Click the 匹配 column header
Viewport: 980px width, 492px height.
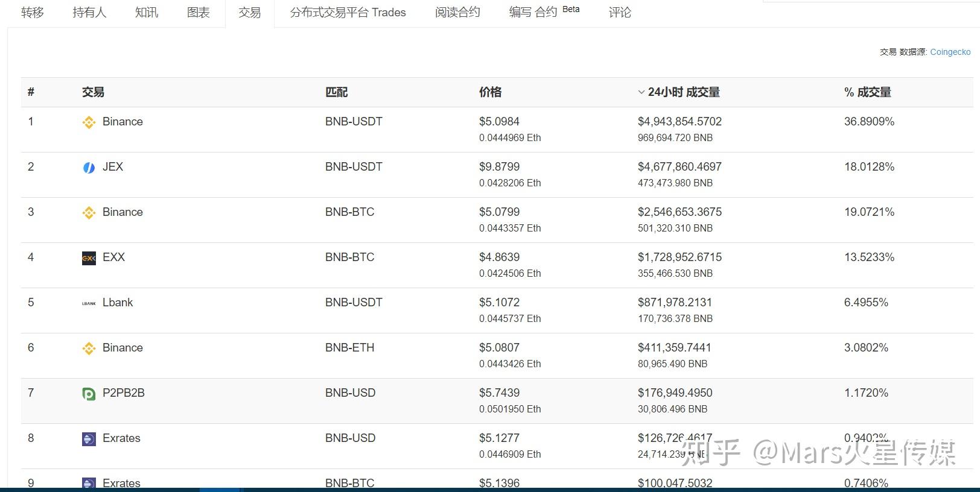click(336, 92)
